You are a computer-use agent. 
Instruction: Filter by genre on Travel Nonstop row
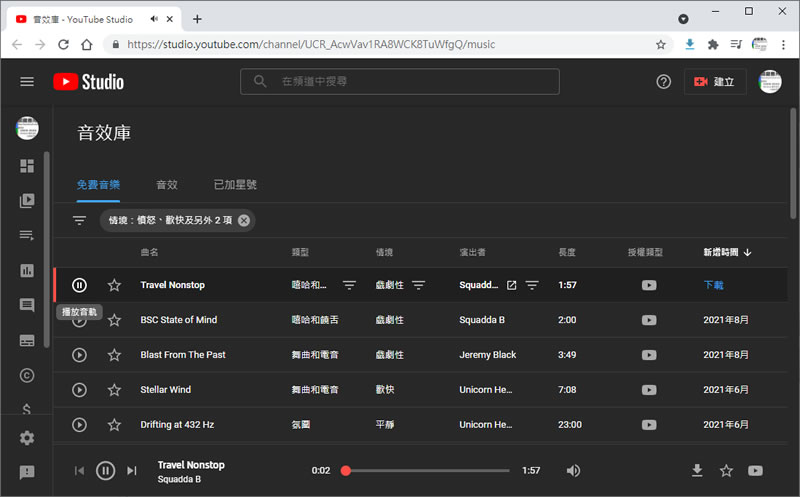(x=349, y=285)
